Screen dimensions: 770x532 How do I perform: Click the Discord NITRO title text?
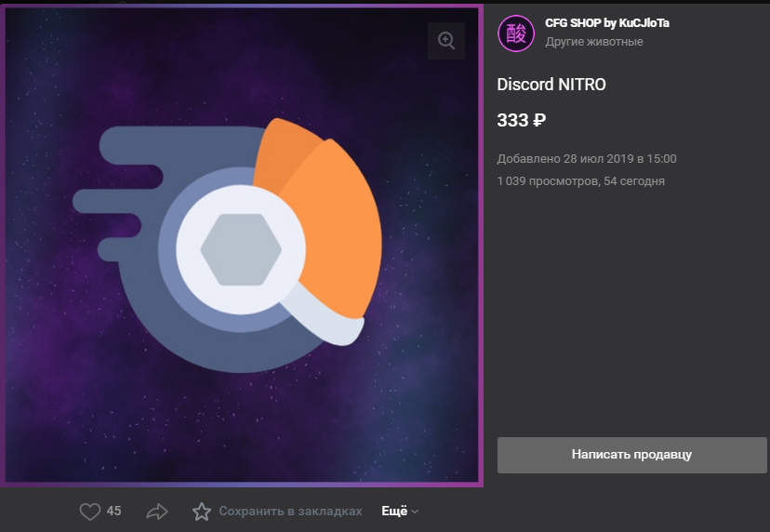point(551,85)
